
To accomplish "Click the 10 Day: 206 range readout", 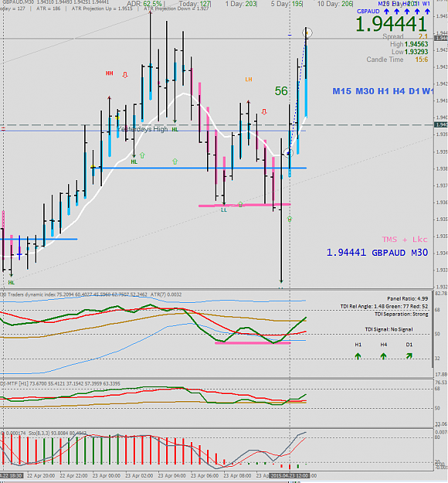I will coord(335,4).
